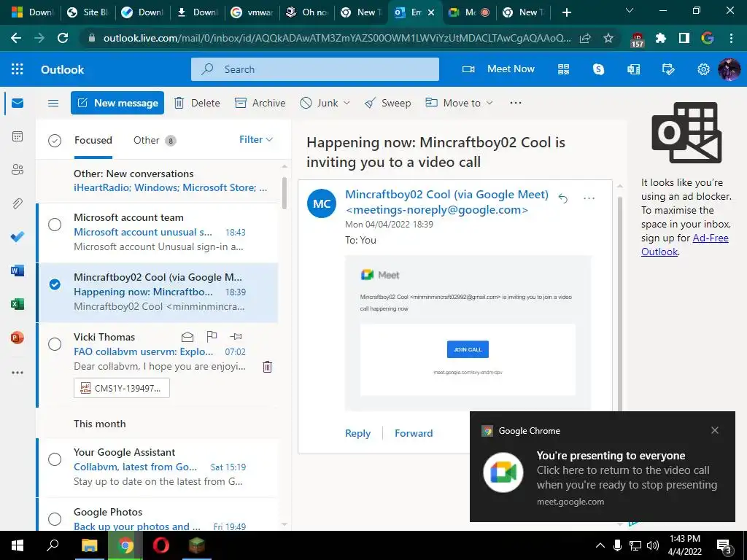This screenshot has height=560, width=747.
Task: Select the Google Photos email checkbox
Action: point(55,518)
